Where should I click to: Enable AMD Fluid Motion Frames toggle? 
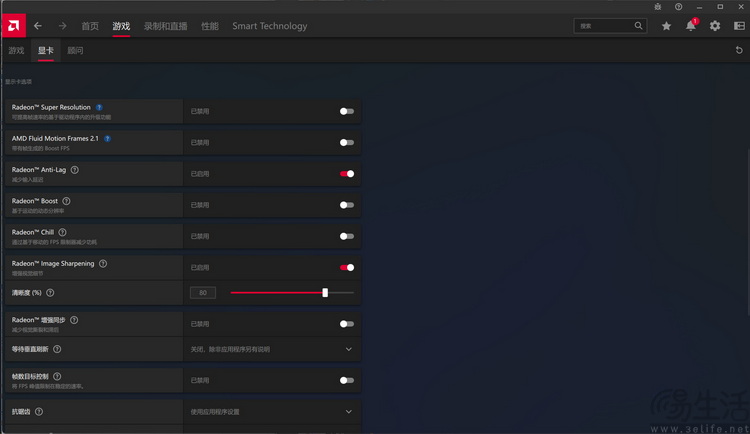(347, 143)
